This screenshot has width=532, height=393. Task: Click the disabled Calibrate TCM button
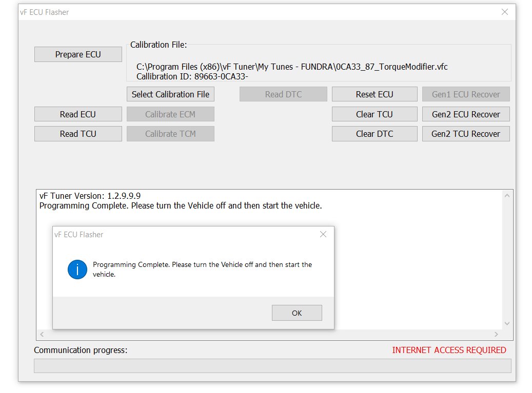tap(170, 134)
